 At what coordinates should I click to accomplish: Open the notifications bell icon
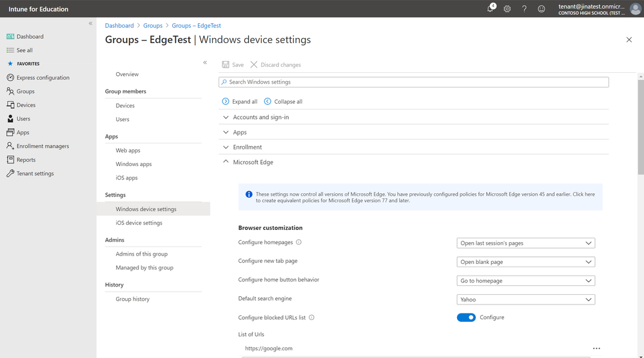(x=491, y=9)
